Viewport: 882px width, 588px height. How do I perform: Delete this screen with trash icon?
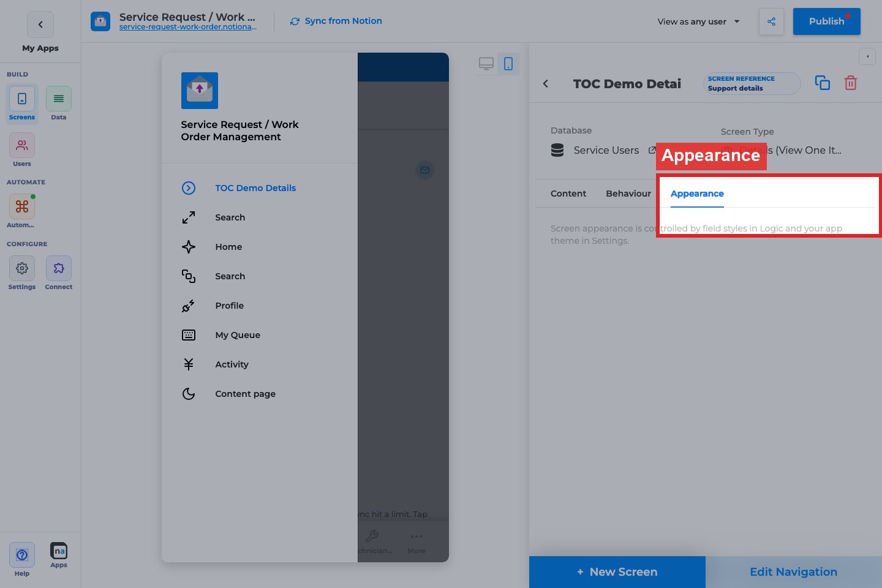click(851, 83)
